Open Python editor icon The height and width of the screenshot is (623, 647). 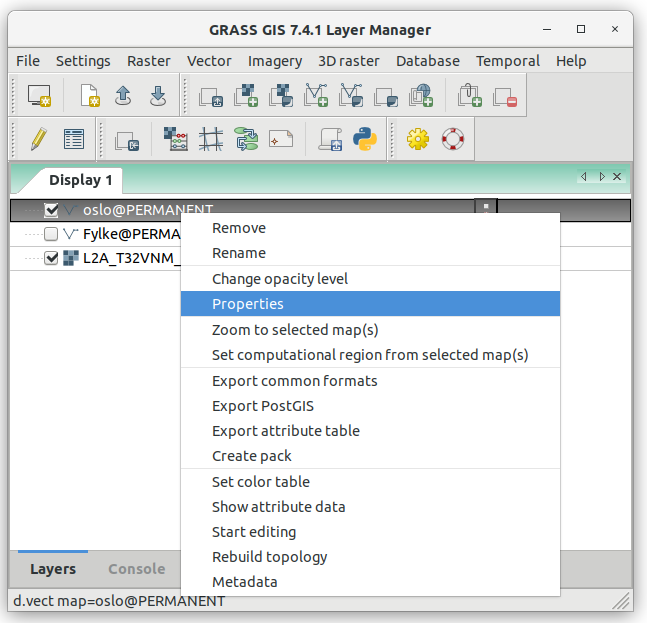[365, 139]
